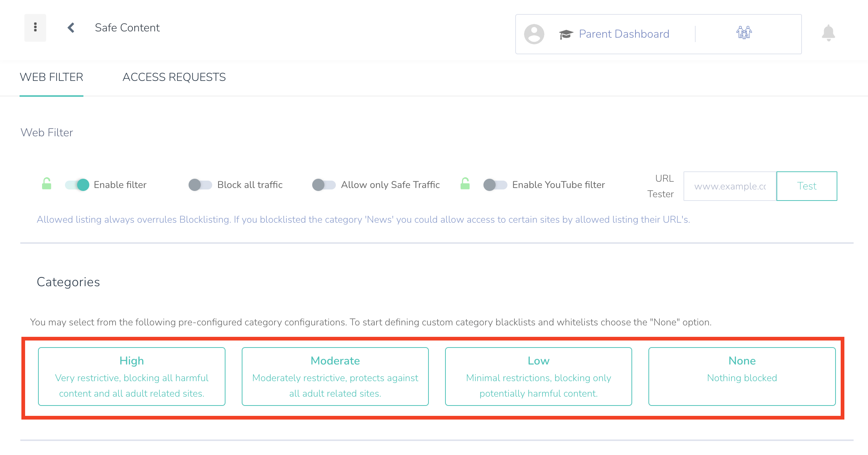Open the children profiles icon
This screenshot has height=455, width=868.
pos(744,33)
